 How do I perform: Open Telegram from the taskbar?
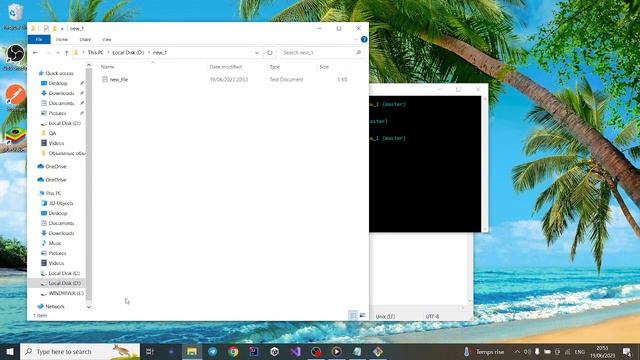(x=213, y=351)
